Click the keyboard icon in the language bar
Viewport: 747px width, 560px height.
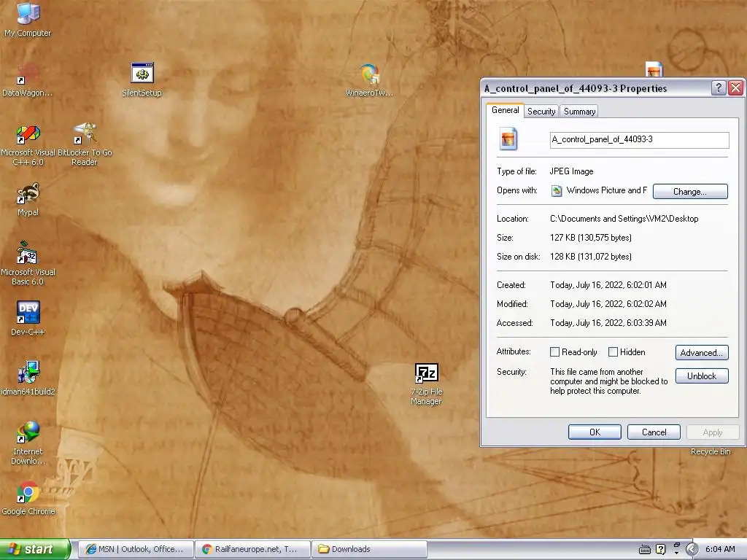tap(645, 550)
